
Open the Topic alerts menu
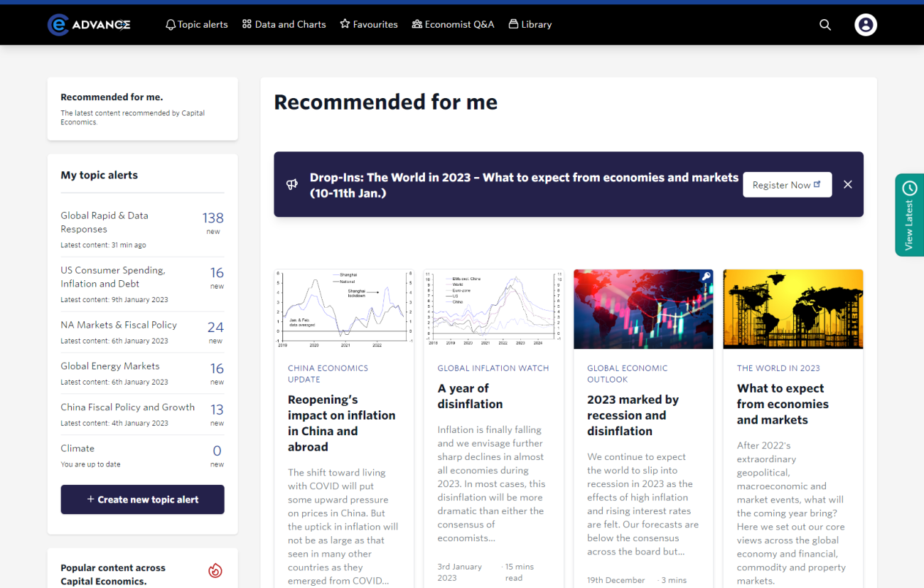click(196, 25)
